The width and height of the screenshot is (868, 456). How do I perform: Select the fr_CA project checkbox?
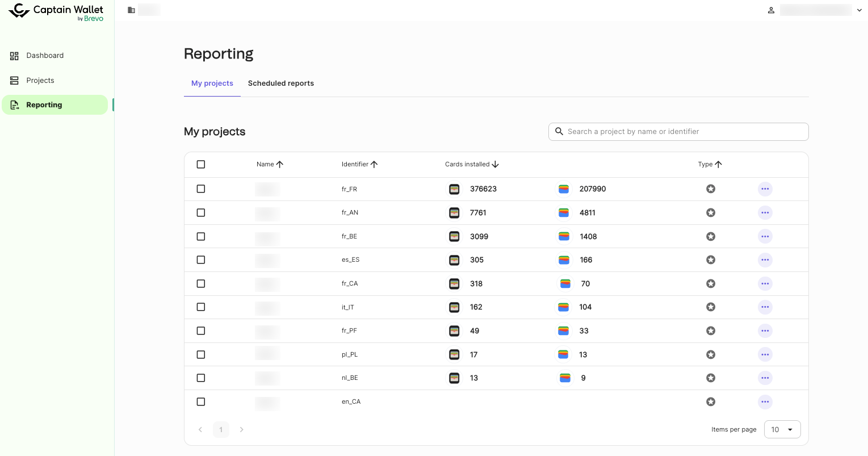click(x=201, y=284)
